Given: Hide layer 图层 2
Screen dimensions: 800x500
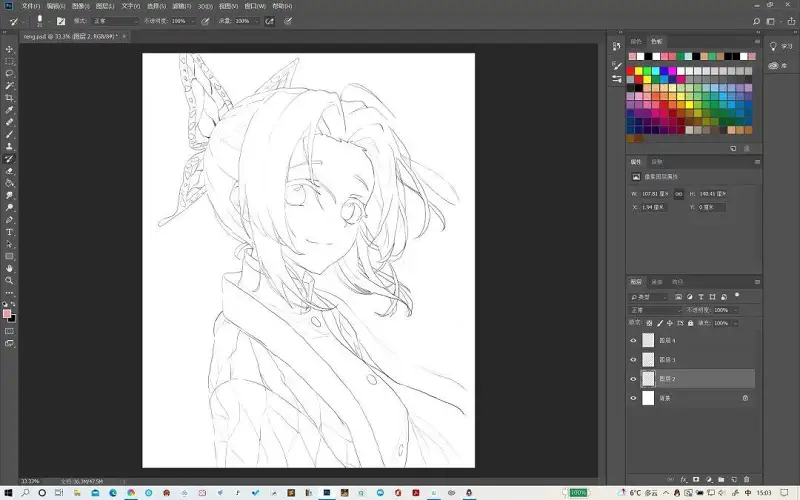Looking at the screenshot, I should pos(634,379).
